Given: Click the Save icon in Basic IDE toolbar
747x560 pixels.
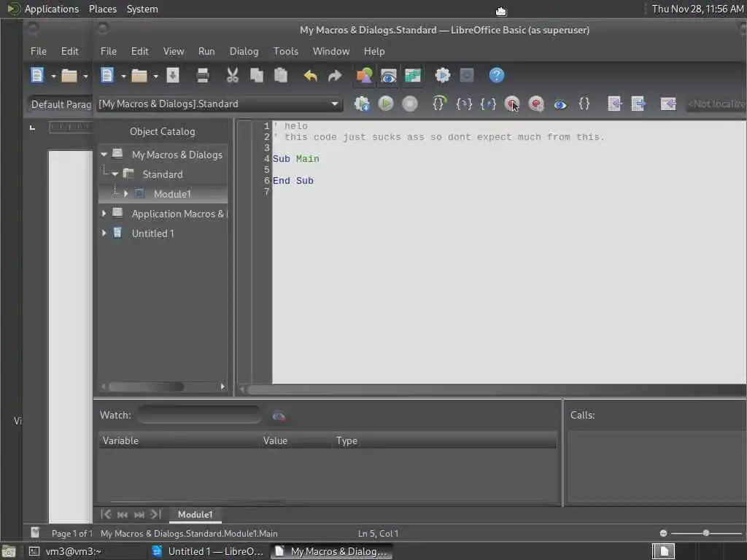Looking at the screenshot, I should pos(173,75).
